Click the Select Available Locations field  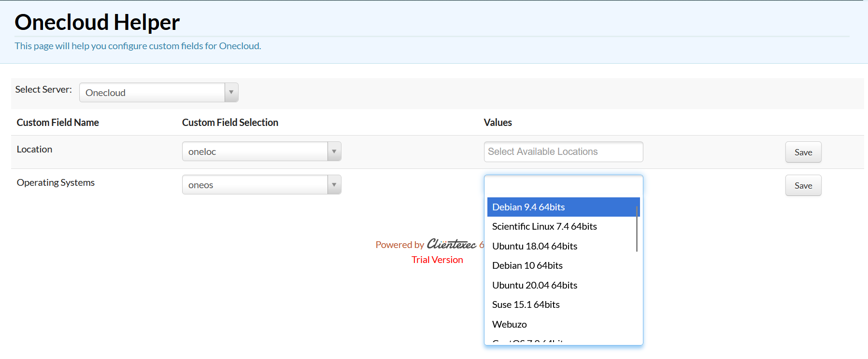[563, 152]
